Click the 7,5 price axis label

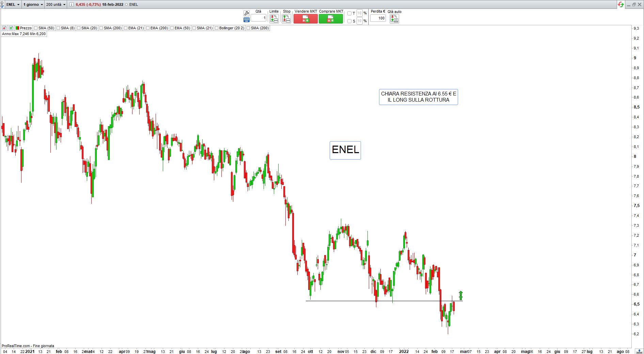coord(636,206)
